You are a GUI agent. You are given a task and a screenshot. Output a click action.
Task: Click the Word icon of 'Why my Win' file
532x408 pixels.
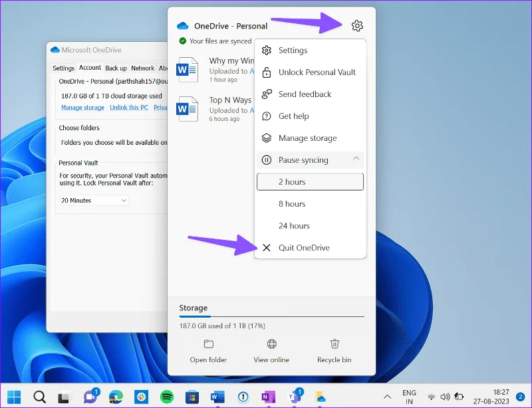(x=187, y=70)
